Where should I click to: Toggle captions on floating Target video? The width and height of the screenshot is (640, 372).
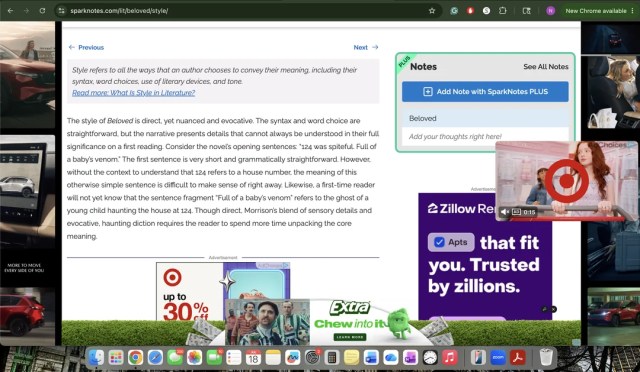pos(516,212)
